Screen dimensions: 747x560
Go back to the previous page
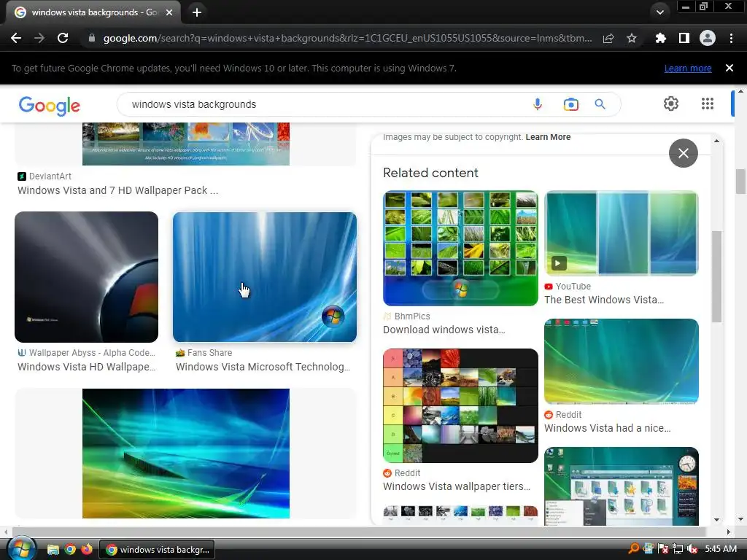(16, 38)
